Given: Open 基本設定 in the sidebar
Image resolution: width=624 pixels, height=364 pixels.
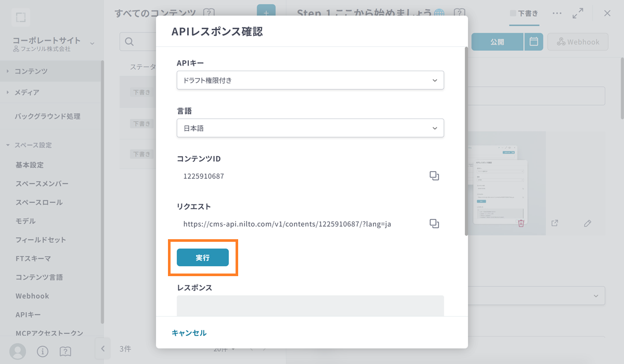Looking at the screenshot, I should pyautogui.click(x=30, y=165).
